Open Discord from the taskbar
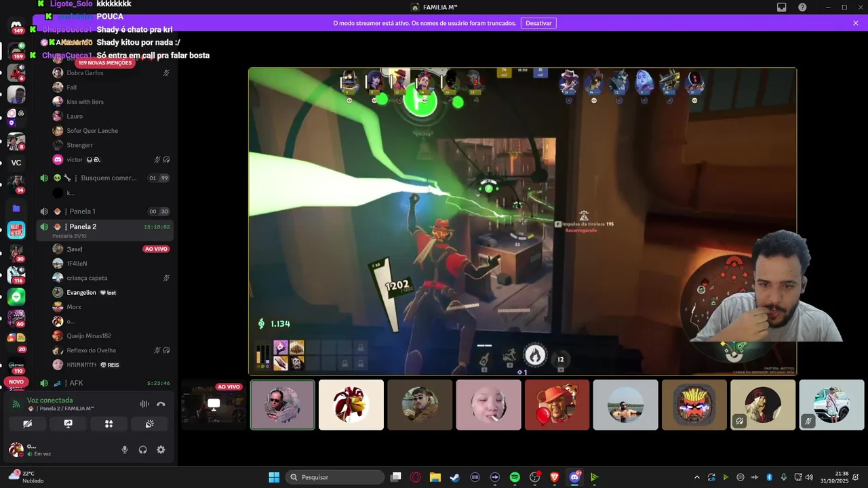 coord(575,477)
